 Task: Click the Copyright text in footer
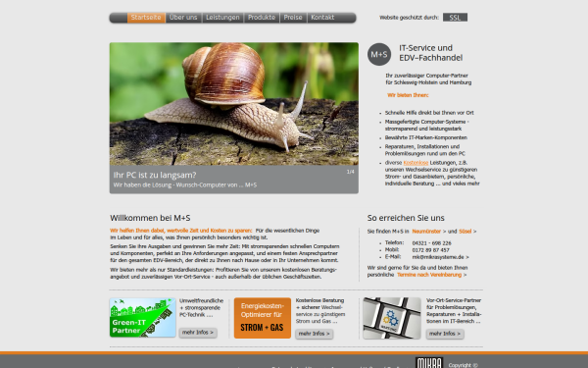[464, 365]
